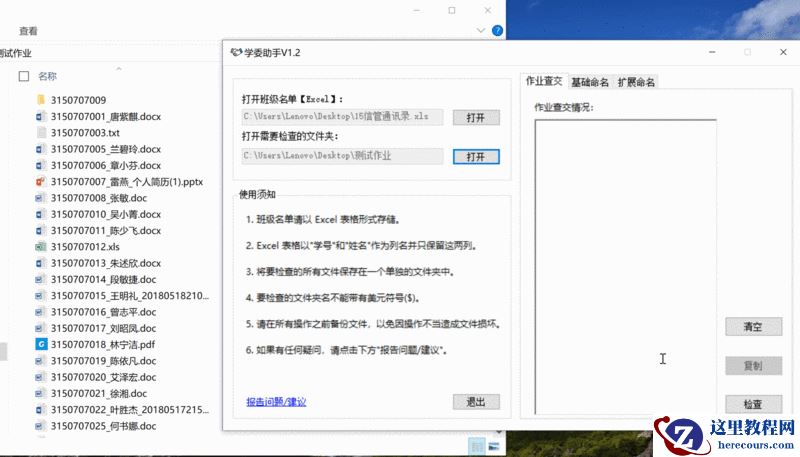Viewport: 800px width, 457px height.
Task: Select file name 3150707003.txt
Action: click(85, 133)
